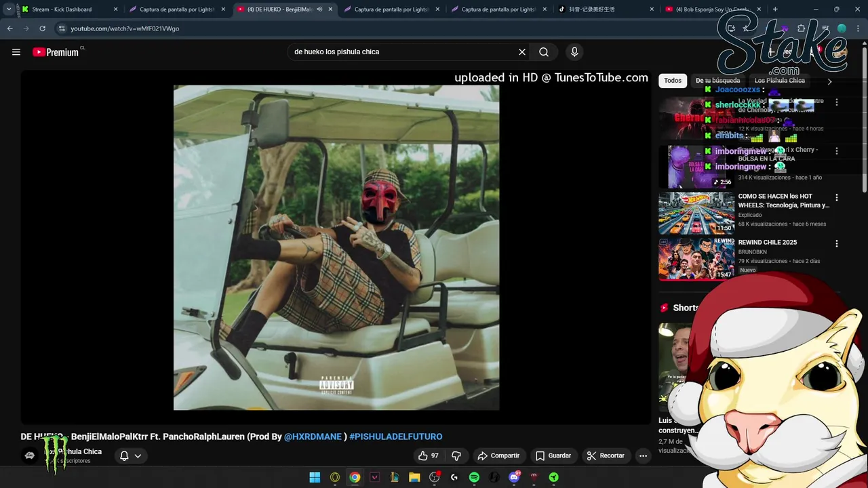The width and height of the screenshot is (868, 488).
Task: Open a new browser tab
Action: click(775, 9)
